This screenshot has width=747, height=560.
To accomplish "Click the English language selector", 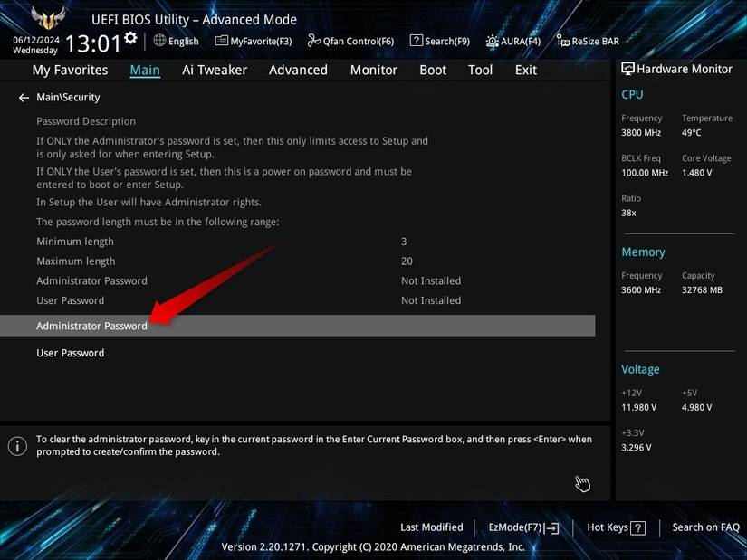I will tap(177, 41).
